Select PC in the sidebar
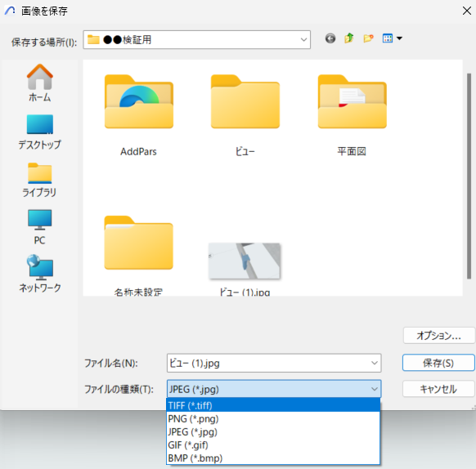Viewport: 476px width, 469px height. tap(40, 227)
